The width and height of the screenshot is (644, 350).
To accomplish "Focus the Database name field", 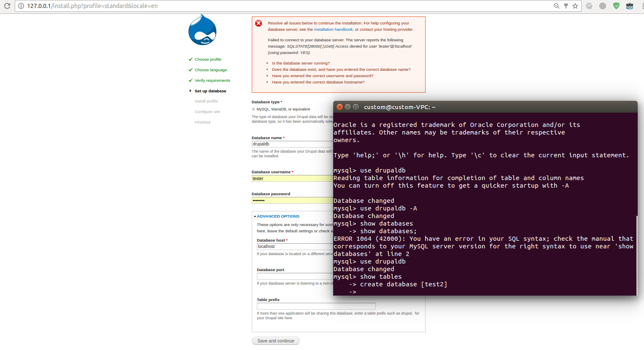I will coord(292,144).
